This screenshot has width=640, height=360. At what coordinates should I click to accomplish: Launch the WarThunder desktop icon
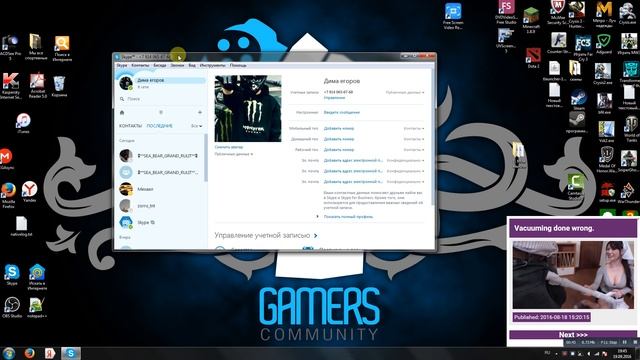tap(628, 193)
